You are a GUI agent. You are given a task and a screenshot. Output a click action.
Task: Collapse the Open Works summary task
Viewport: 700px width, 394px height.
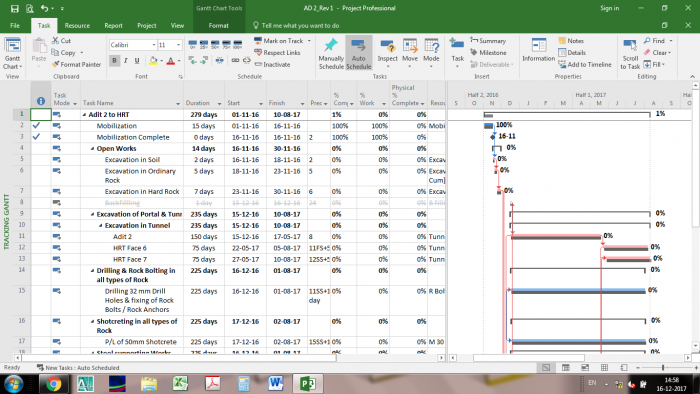point(92,149)
